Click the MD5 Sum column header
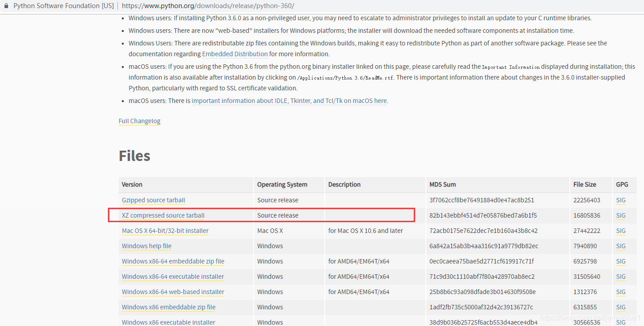Image resolution: width=644 pixels, height=326 pixels. (x=443, y=184)
